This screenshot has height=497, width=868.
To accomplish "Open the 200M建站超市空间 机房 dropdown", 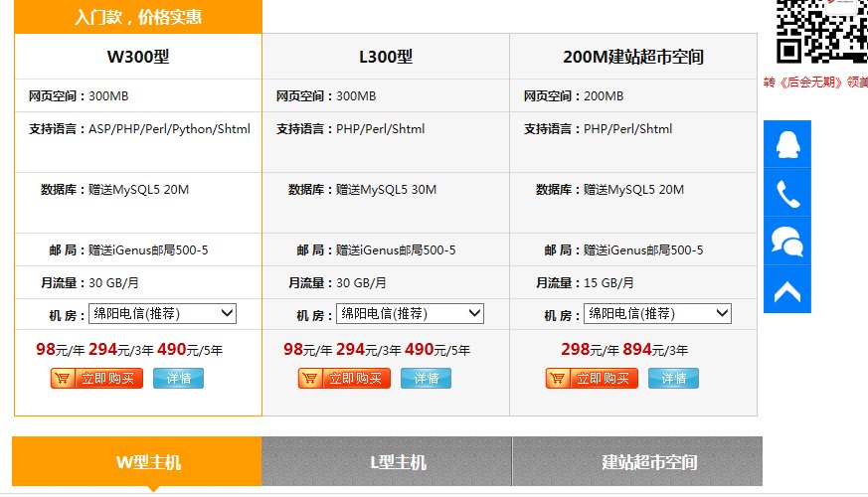I will tap(657, 314).
